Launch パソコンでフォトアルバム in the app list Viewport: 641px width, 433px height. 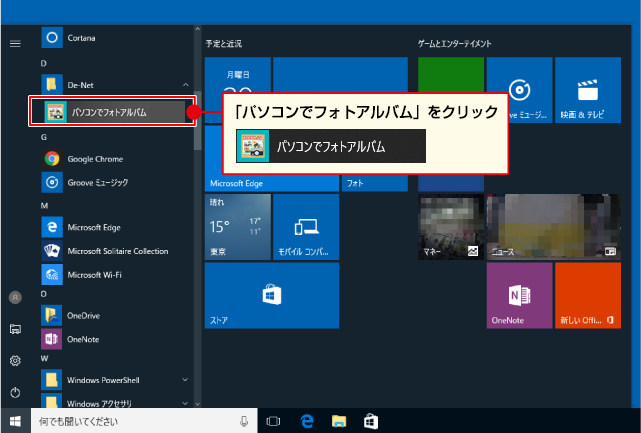112,111
